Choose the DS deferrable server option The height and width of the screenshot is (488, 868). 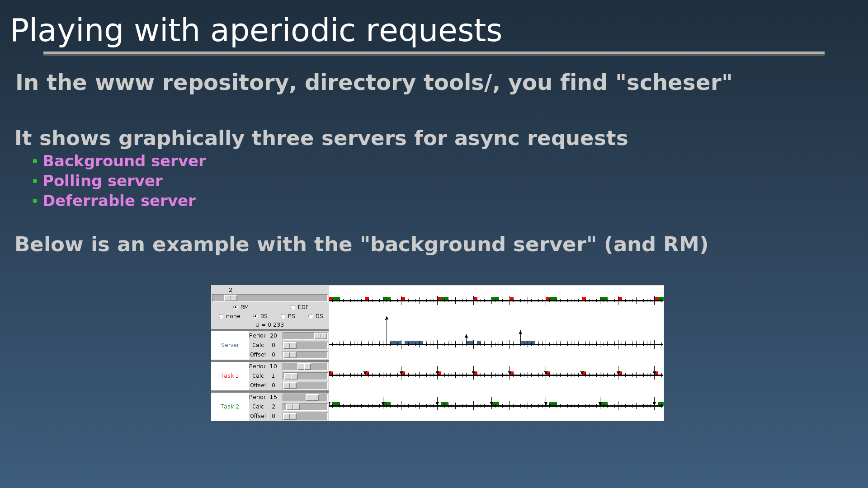311,316
